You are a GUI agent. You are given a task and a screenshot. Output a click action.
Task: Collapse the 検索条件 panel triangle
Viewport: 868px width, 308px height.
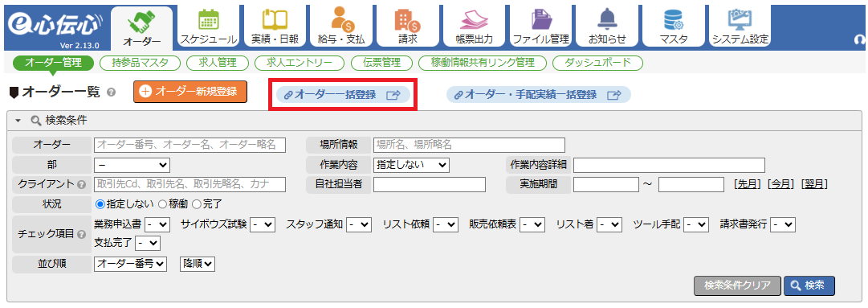point(18,120)
